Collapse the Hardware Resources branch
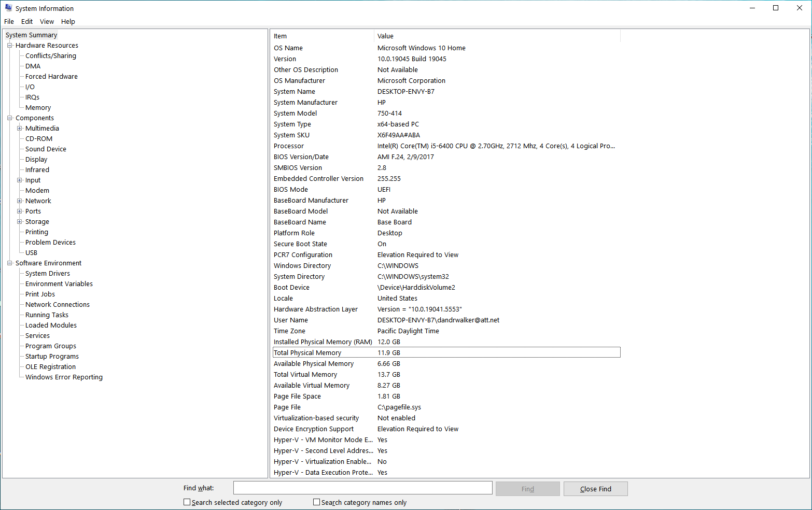 pyautogui.click(x=9, y=46)
